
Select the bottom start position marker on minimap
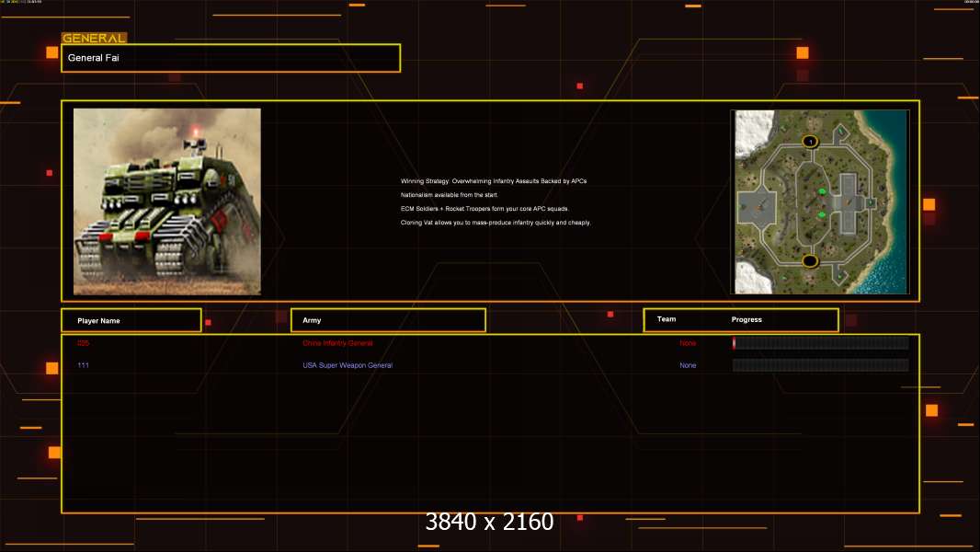pos(810,260)
